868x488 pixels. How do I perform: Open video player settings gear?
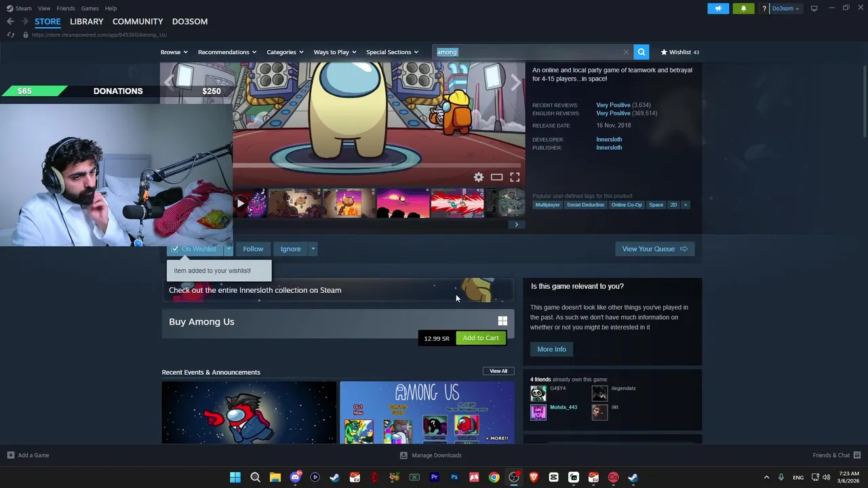(479, 177)
